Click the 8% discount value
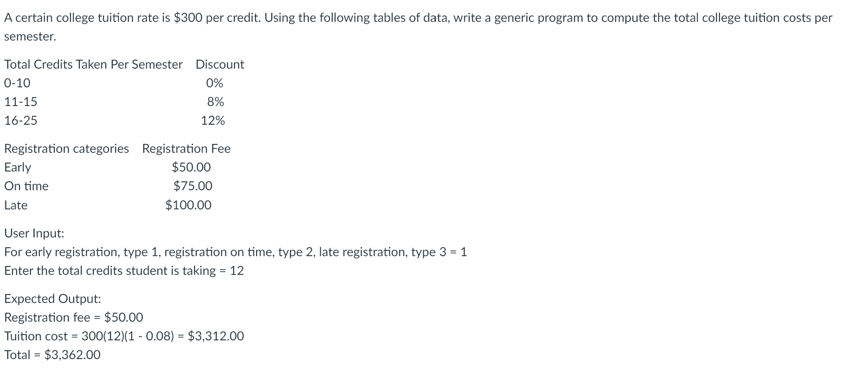Viewport: 868px width, 384px height. 215,102
